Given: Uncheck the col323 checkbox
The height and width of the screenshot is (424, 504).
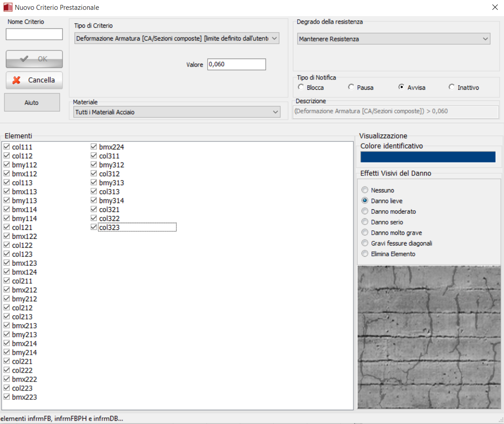Looking at the screenshot, I should click(x=94, y=227).
